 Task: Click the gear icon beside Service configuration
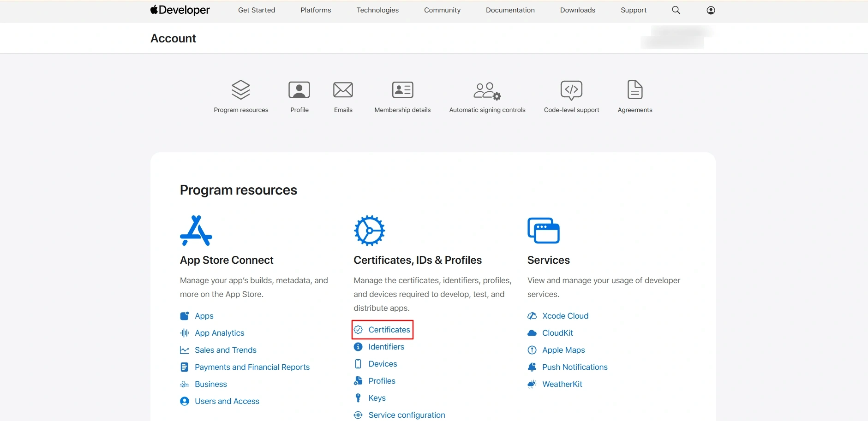358,415
